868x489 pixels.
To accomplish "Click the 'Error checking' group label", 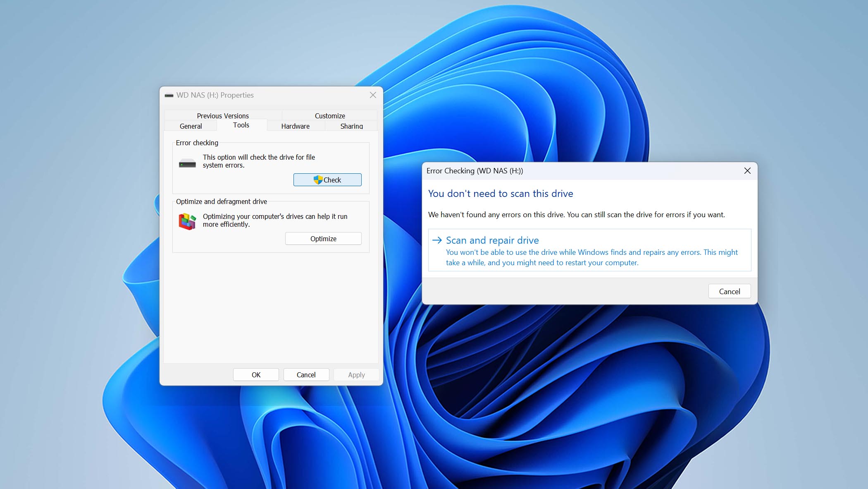I will click(197, 143).
